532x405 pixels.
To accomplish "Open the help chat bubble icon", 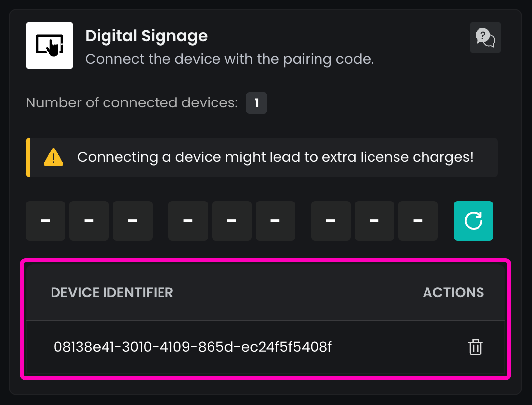I will (x=485, y=38).
